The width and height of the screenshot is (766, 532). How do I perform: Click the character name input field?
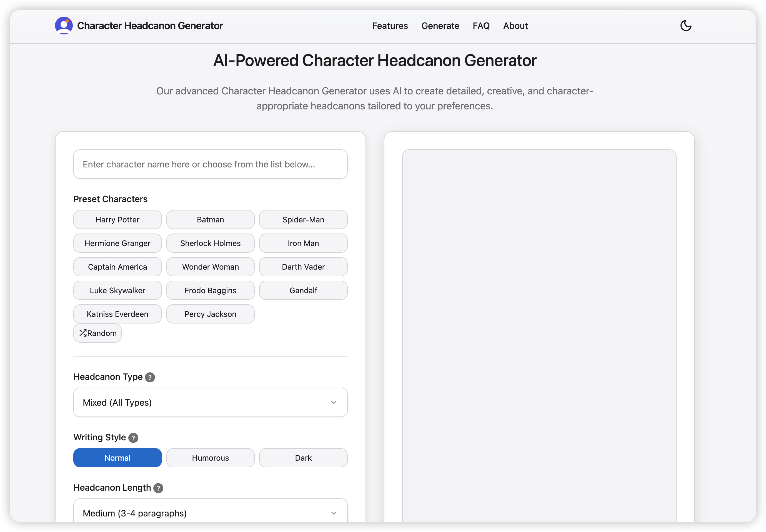tap(210, 164)
